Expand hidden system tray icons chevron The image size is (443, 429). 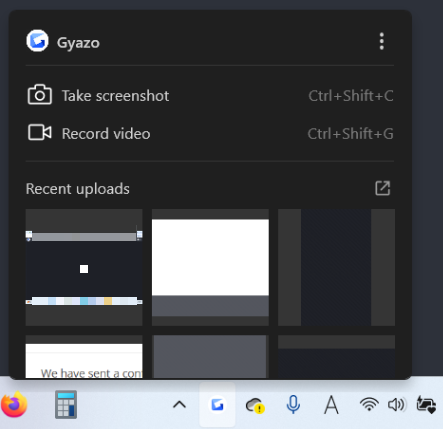[179, 405]
